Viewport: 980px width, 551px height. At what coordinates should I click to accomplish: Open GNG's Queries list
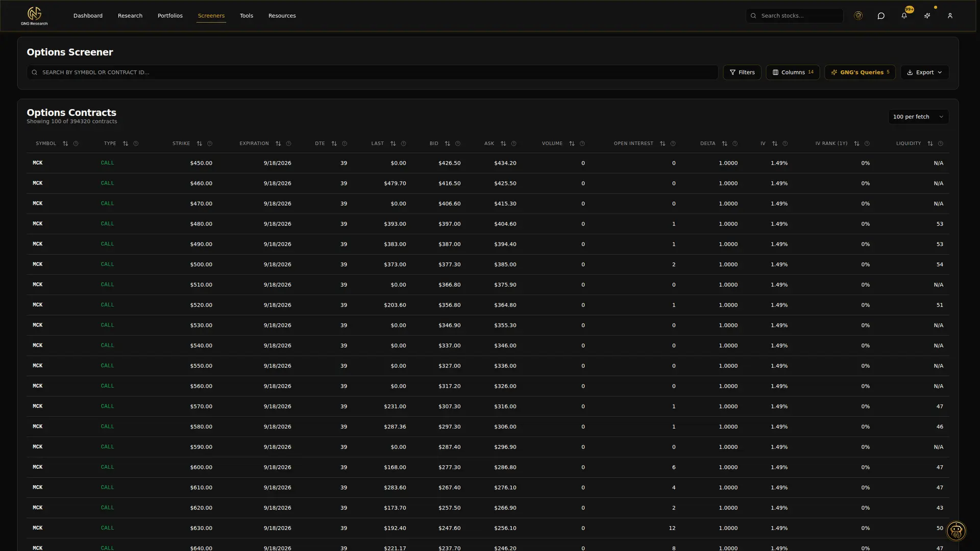[860, 72]
